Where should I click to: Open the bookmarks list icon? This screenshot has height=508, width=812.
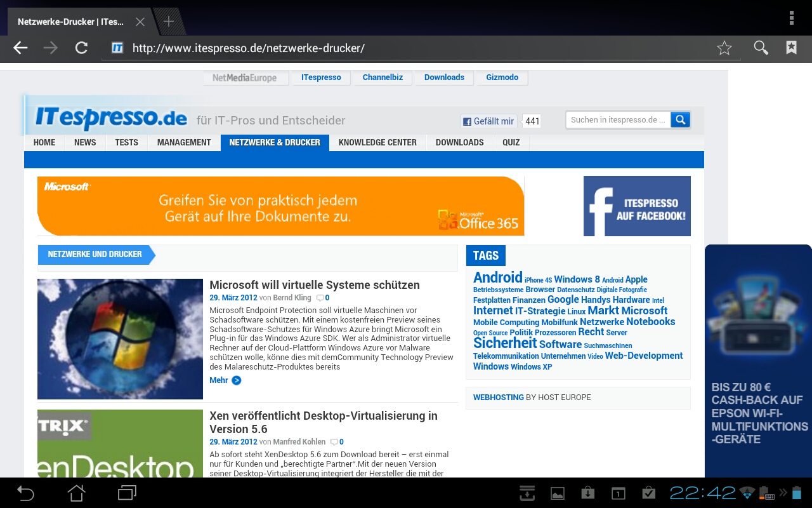click(791, 48)
